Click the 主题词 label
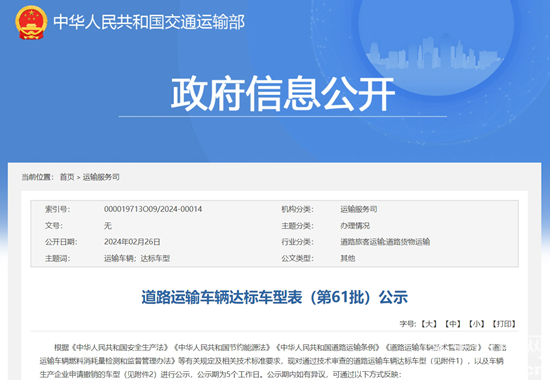The width and height of the screenshot is (550, 380). pyautogui.click(x=58, y=259)
